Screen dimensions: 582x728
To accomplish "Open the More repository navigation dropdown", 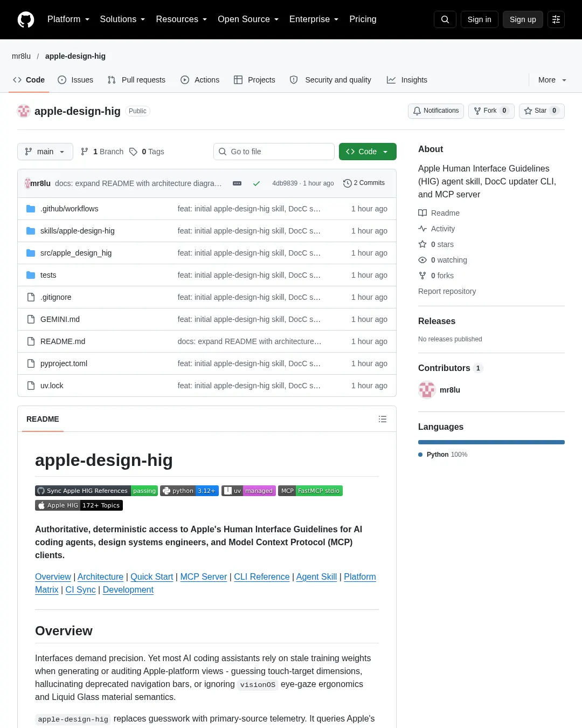I will (x=552, y=80).
